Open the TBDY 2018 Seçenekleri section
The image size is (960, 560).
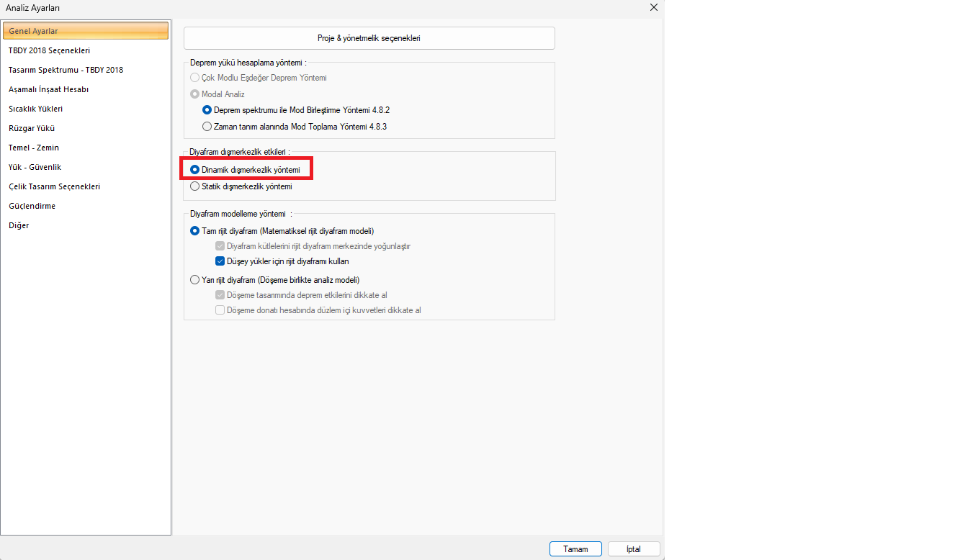point(49,50)
